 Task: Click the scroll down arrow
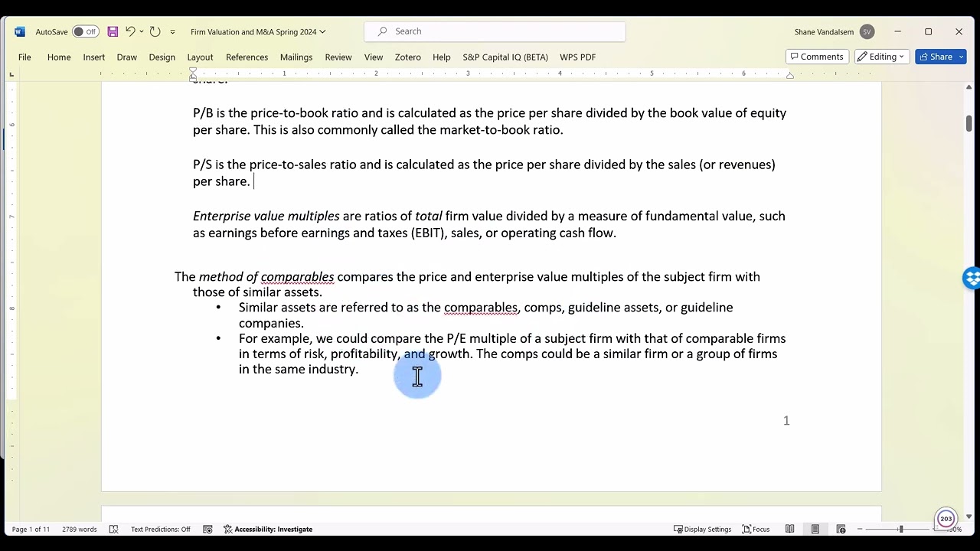969,517
